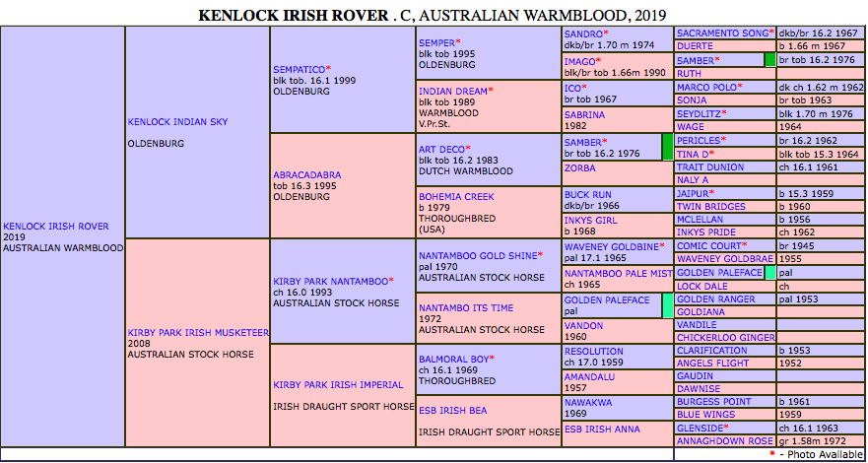Click the photo asterisk after ART DECO

tap(469, 149)
